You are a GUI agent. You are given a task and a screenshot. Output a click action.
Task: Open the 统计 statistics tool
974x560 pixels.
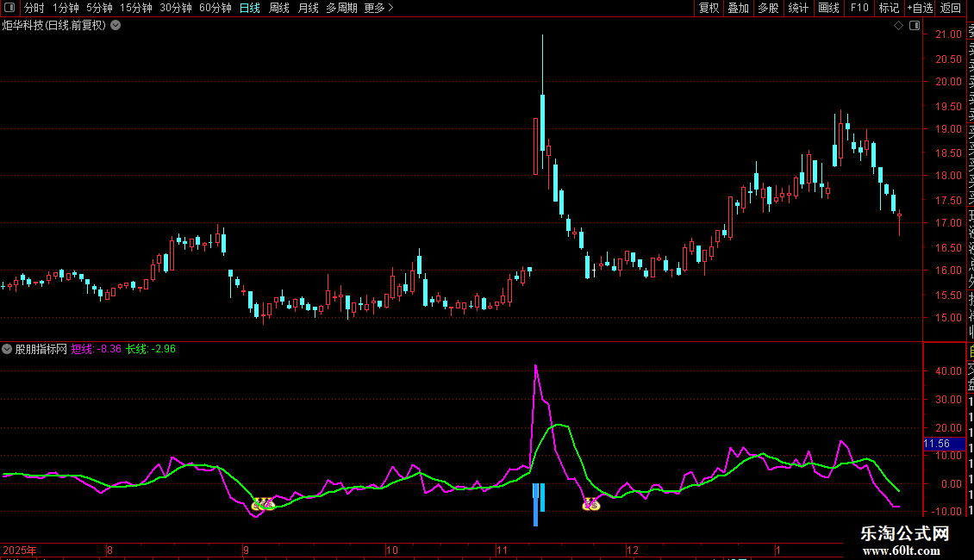click(x=798, y=8)
